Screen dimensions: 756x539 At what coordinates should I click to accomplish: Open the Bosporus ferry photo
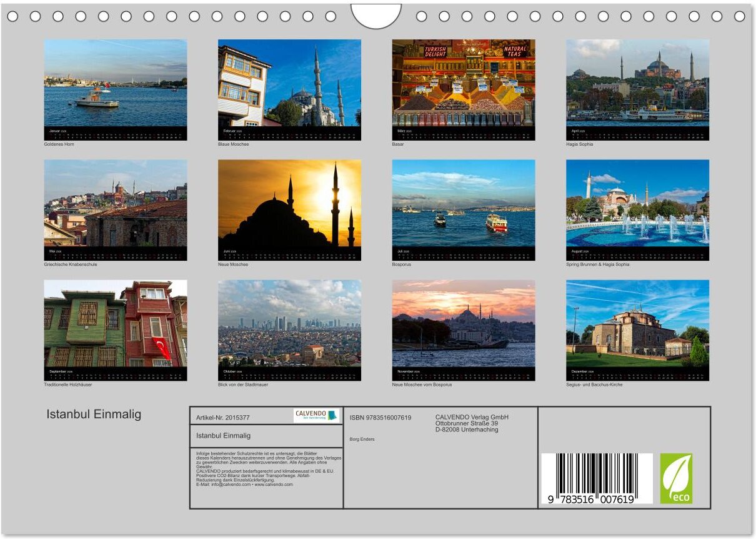(x=464, y=203)
